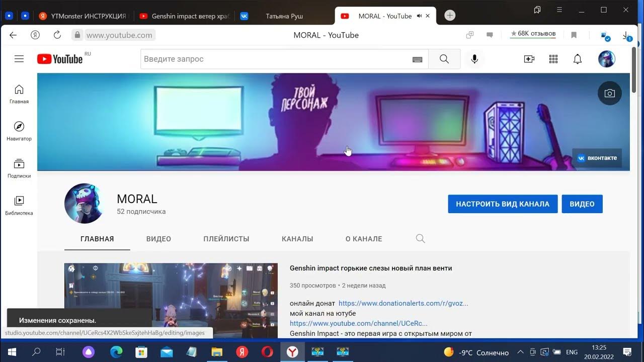This screenshot has height=362, width=644.
Task: Switch to Genshin impact ветер tab
Action: (x=185, y=16)
